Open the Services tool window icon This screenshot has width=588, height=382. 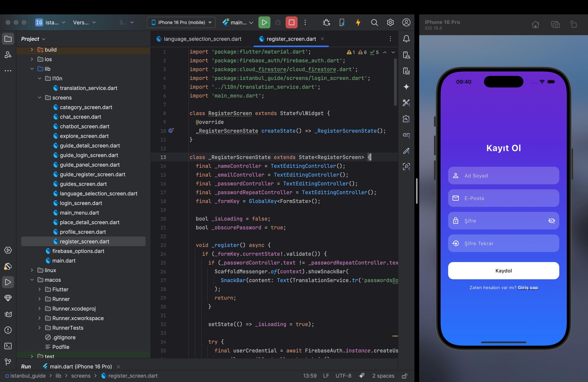(8, 250)
